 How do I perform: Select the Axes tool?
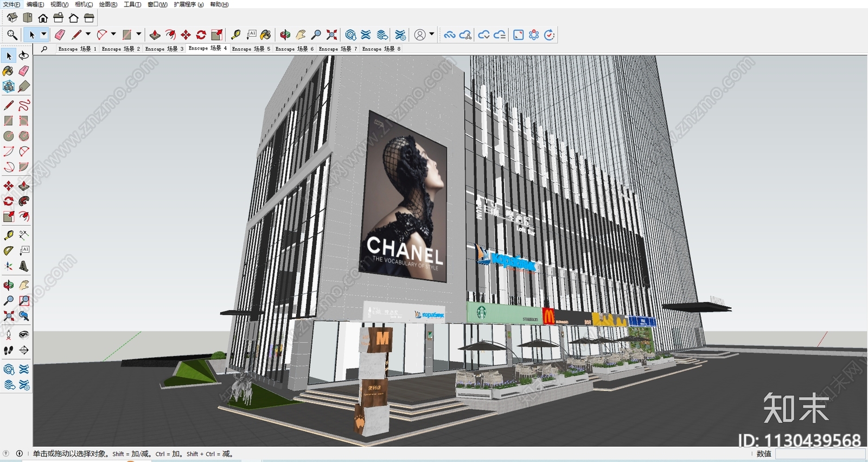point(8,266)
